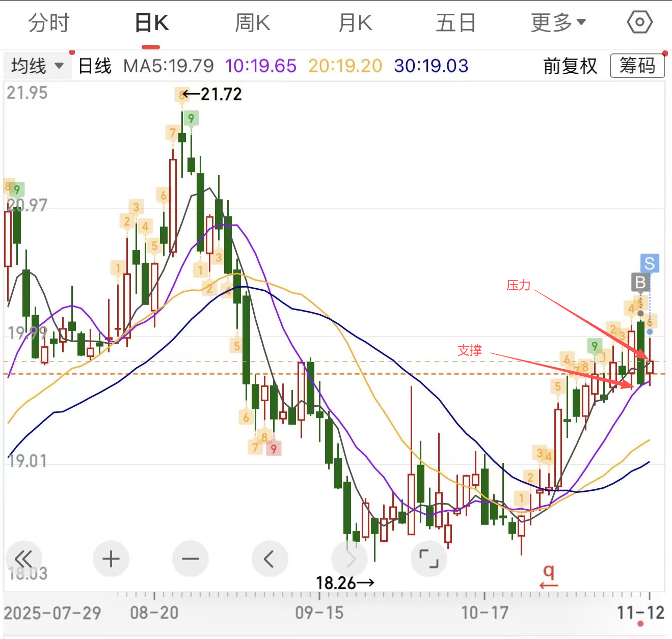Click the double-left rewind arrows button

pyautogui.click(x=23, y=559)
